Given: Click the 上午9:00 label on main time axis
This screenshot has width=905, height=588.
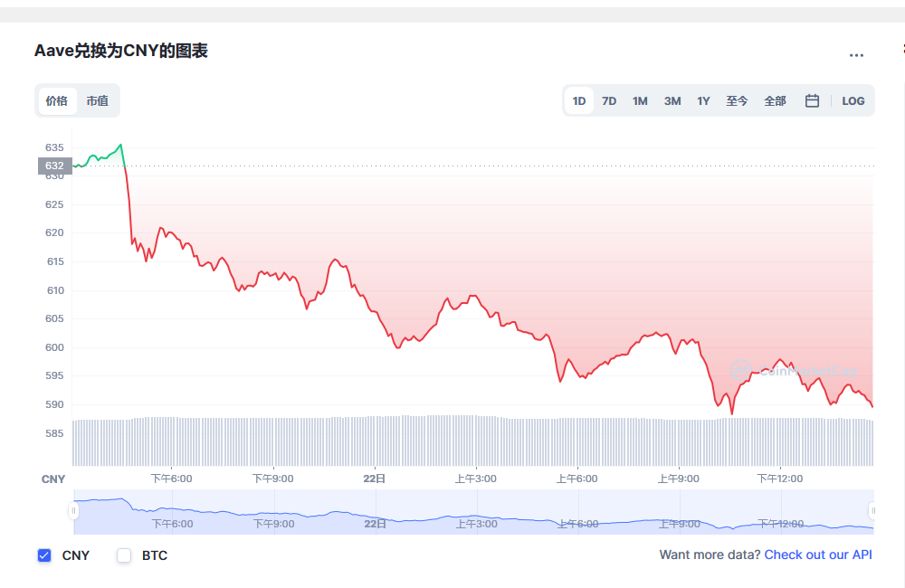Looking at the screenshot, I should pos(679,479).
